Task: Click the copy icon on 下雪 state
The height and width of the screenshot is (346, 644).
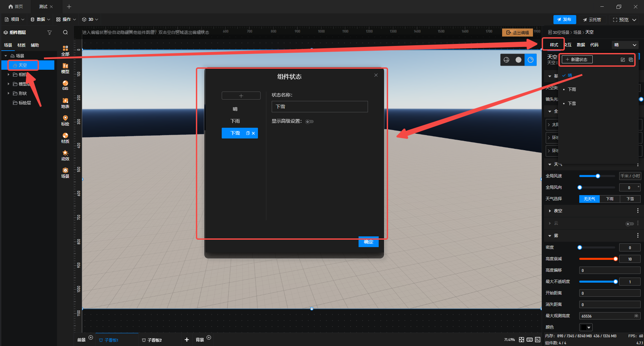Action: coord(248,133)
